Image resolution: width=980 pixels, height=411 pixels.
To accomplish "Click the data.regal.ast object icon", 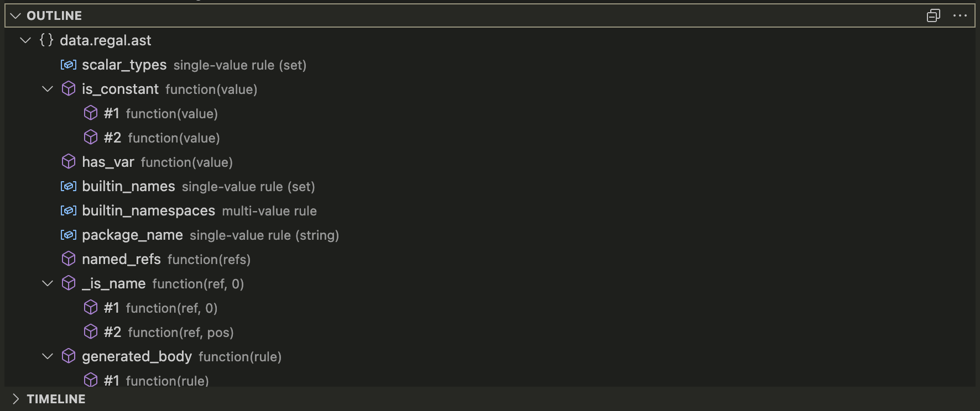I will coord(45,40).
